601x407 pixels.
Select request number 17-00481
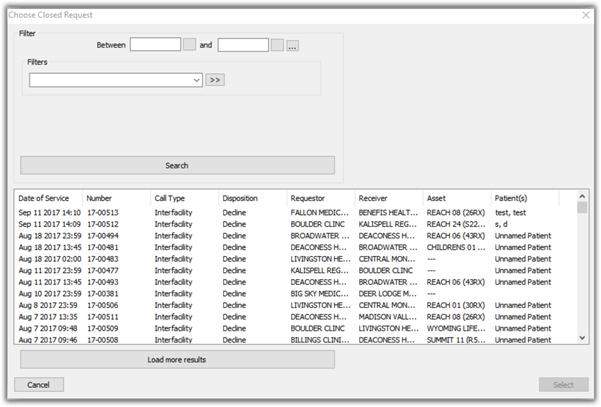pos(103,247)
